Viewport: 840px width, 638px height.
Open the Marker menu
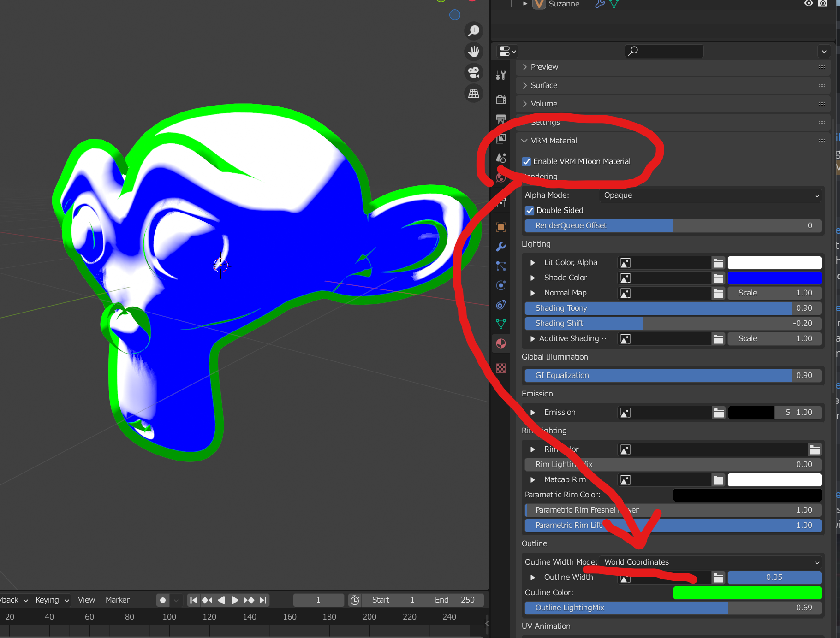pos(117,600)
